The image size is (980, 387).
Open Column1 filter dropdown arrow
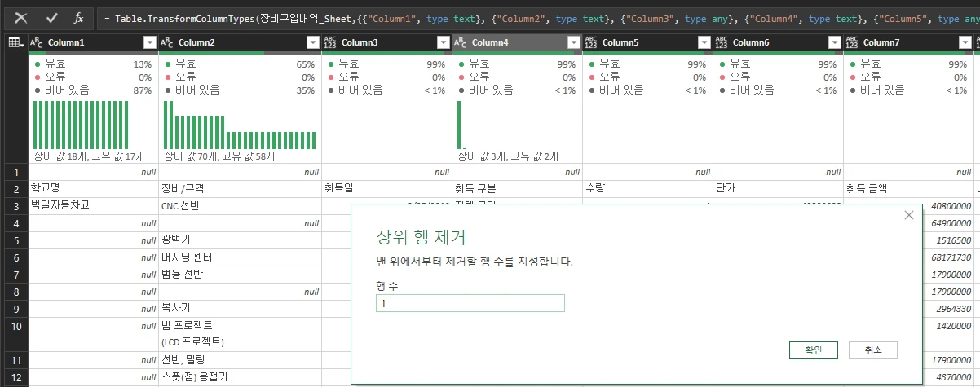coord(149,42)
